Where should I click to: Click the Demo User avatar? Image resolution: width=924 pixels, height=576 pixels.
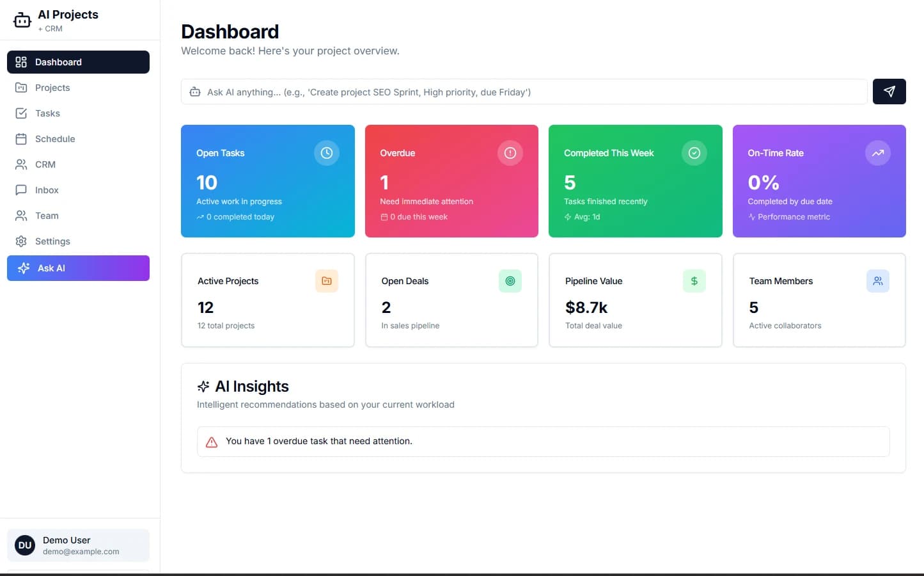[x=24, y=545]
